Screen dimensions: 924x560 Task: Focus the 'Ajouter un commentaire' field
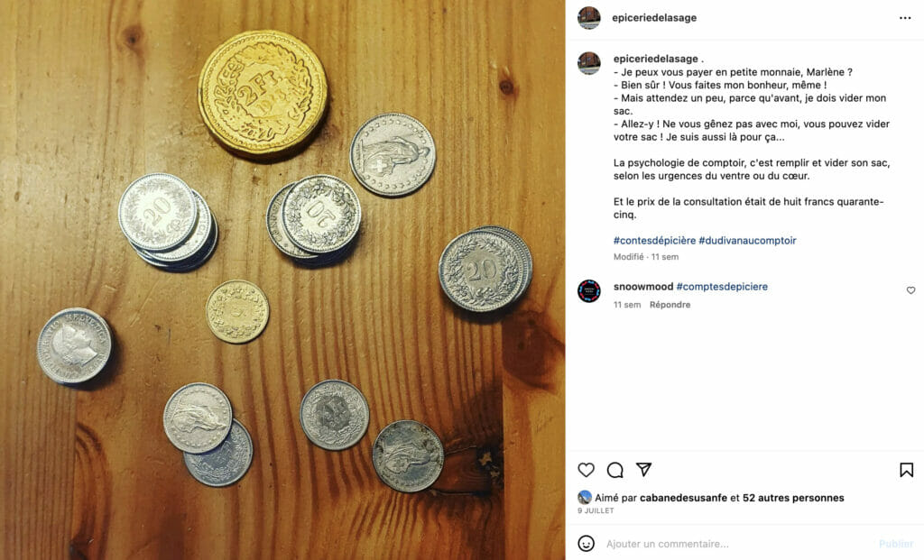click(736, 544)
